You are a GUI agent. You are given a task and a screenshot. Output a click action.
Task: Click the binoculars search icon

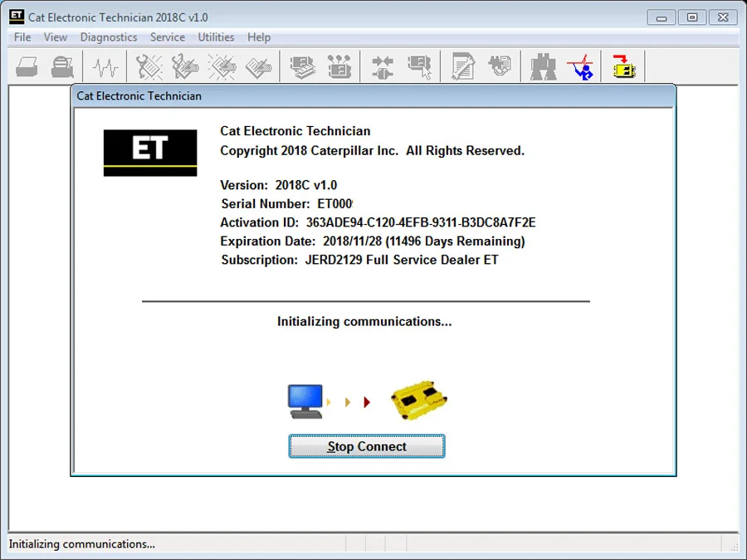(x=543, y=67)
